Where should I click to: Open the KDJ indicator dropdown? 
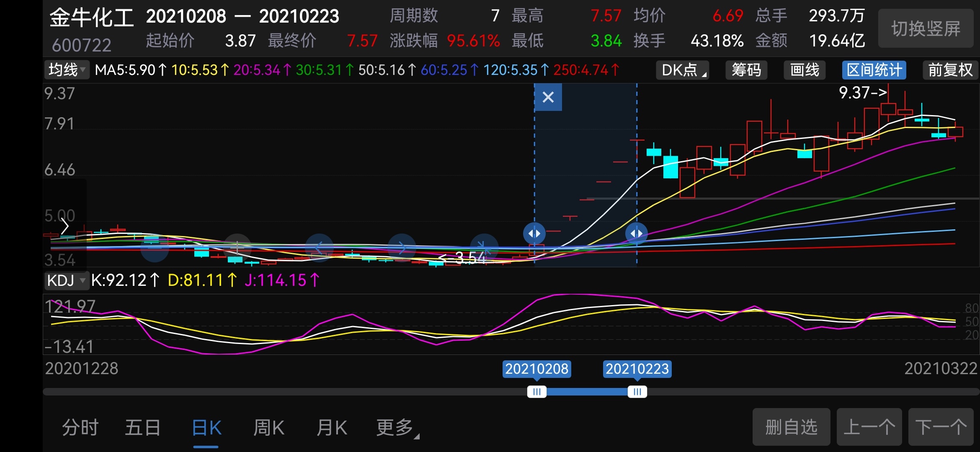click(67, 280)
